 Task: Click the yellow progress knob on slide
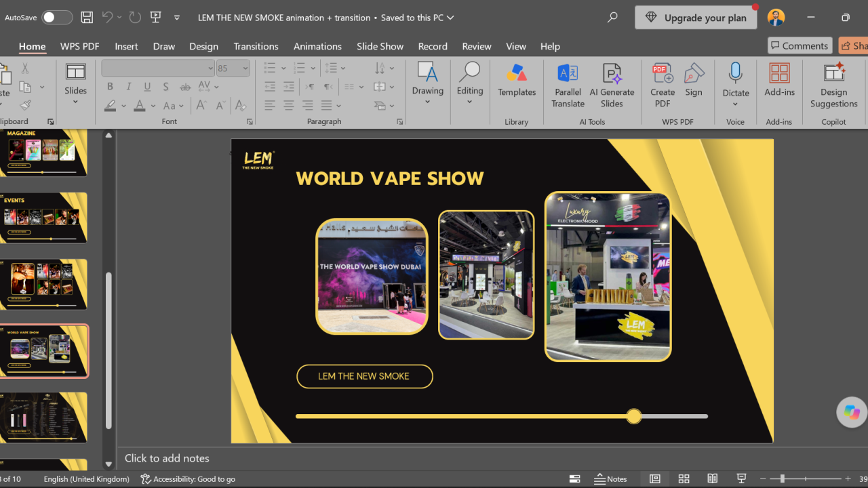pyautogui.click(x=633, y=416)
